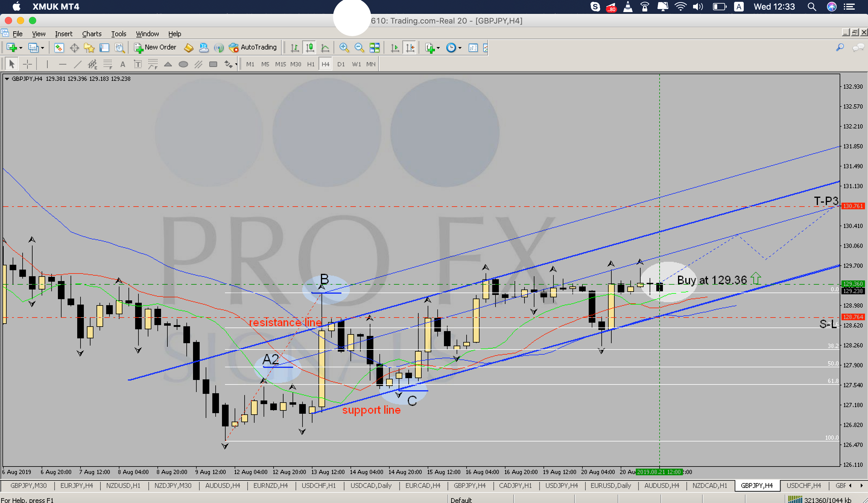Click the red 130.761 price level label
Screen dimensions: 868x503
(x=853, y=206)
